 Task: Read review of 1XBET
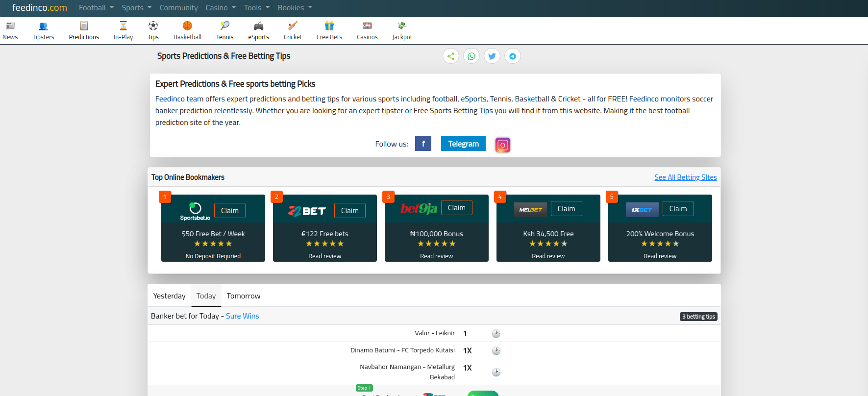pos(660,256)
